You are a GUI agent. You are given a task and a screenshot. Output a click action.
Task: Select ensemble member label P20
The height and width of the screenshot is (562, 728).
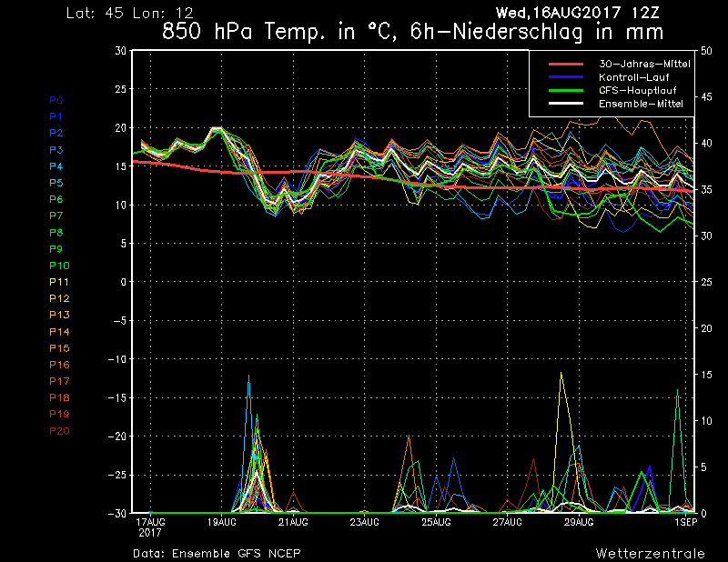tap(57, 430)
